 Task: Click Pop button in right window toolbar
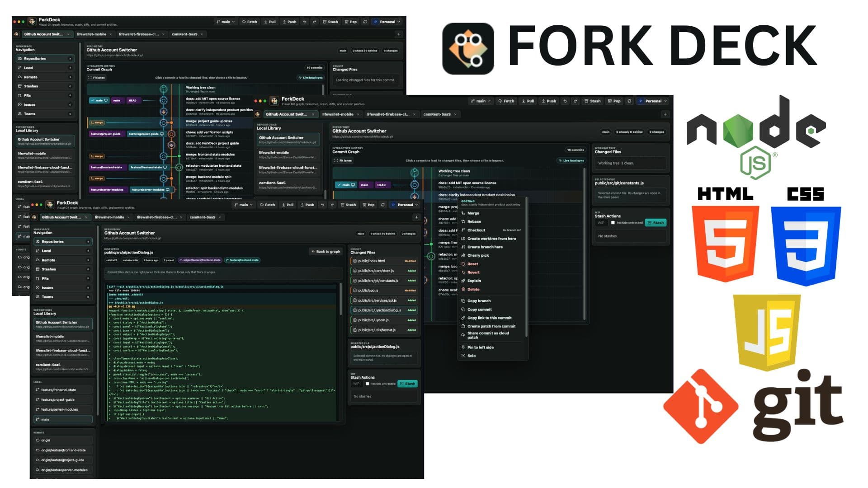tap(614, 101)
